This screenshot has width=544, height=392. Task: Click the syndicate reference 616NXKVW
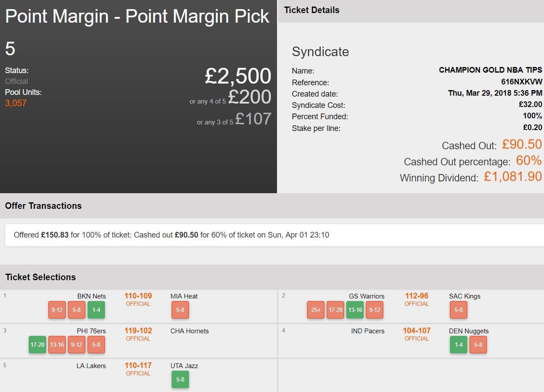click(x=521, y=82)
